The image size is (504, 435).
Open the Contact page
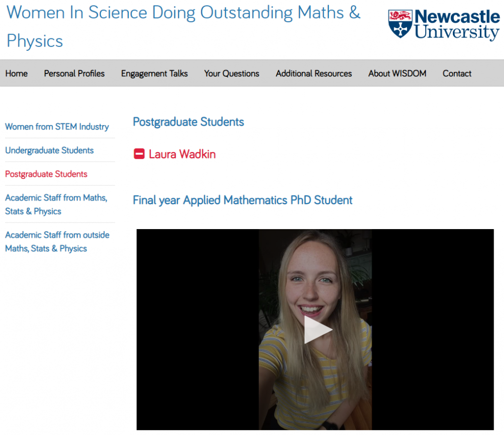pos(457,73)
